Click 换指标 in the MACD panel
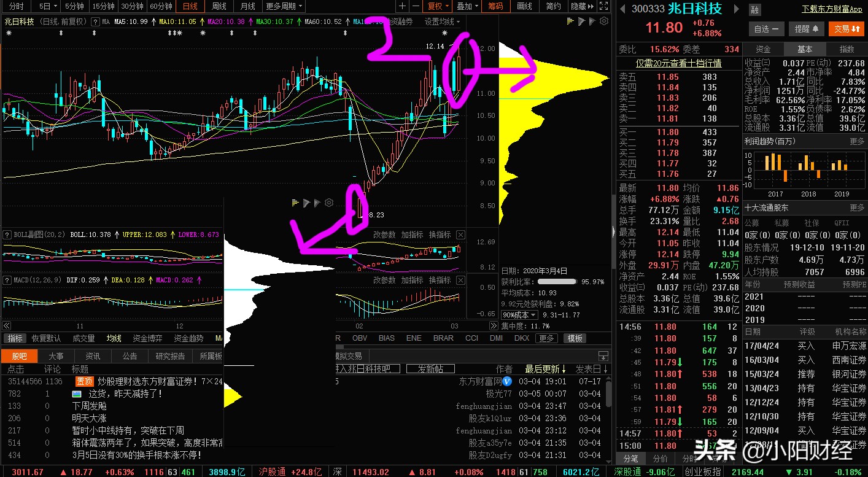868x477 pixels. [x=440, y=280]
